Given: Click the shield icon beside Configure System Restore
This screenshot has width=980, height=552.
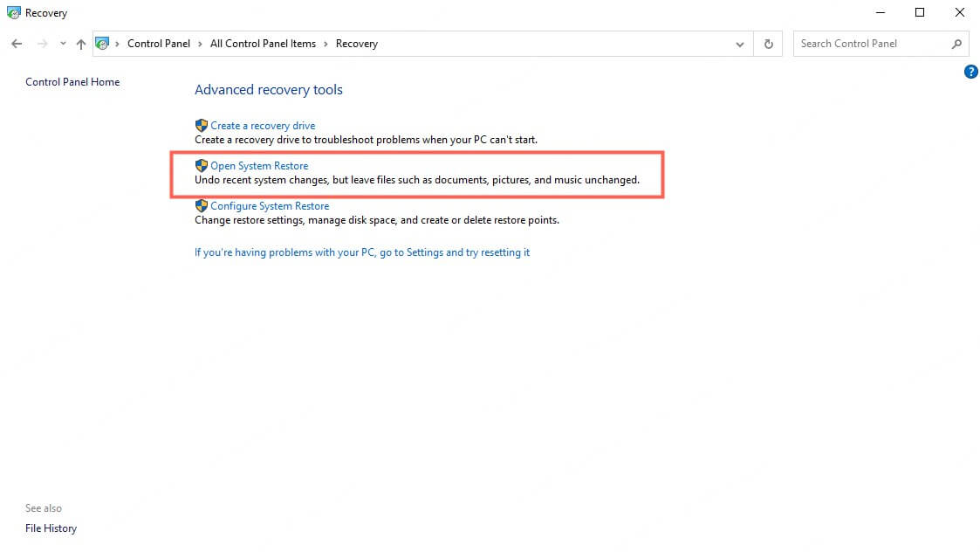Looking at the screenshot, I should pyautogui.click(x=202, y=206).
